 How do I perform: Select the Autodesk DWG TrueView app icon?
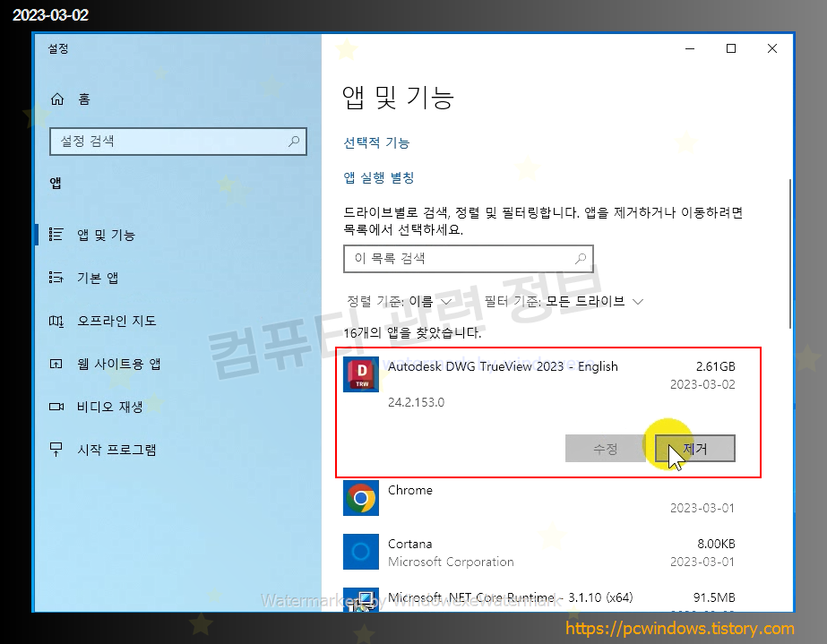361,374
